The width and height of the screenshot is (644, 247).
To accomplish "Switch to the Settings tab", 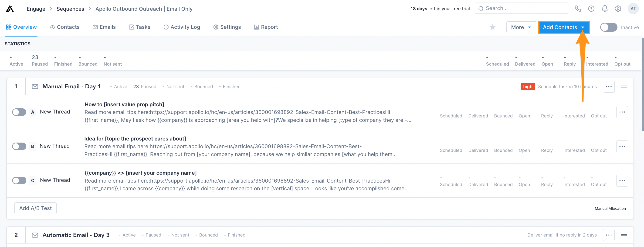I will point(227,27).
